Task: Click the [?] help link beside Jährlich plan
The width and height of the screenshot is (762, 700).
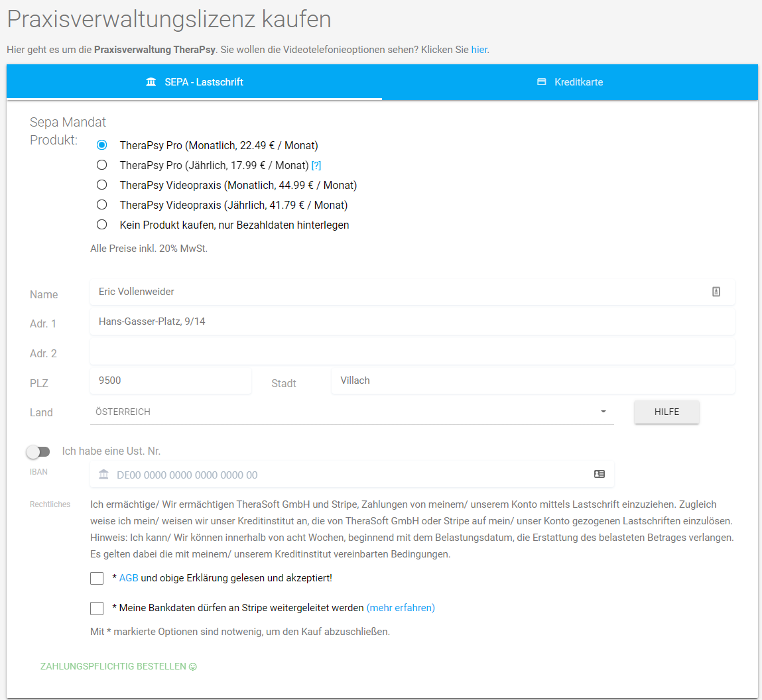Action: coord(316,166)
